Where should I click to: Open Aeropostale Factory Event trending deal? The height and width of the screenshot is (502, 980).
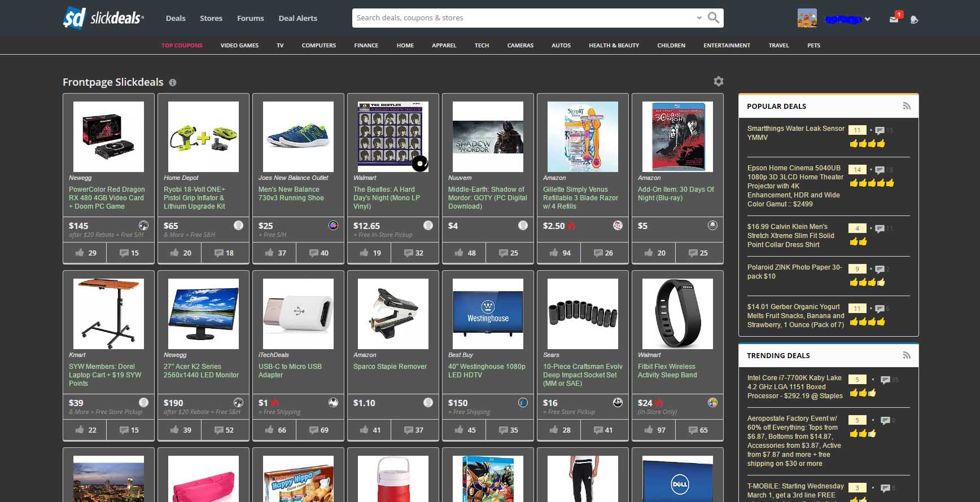click(794, 441)
